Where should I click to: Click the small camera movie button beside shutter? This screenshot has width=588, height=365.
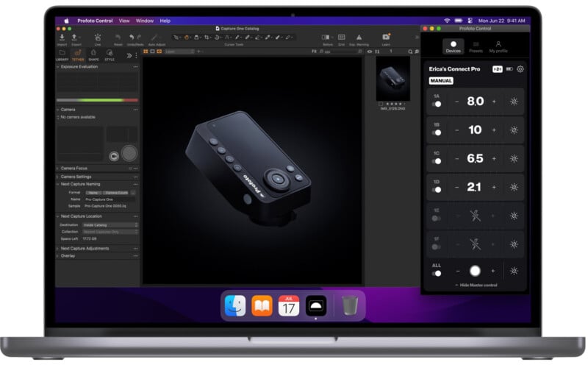pyautogui.click(x=114, y=156)
